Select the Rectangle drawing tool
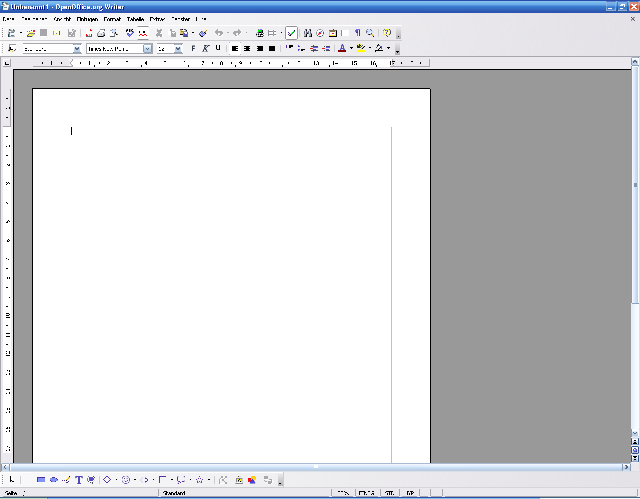Image resolution: width=640 pixels, height=499 pixels. coord(41,480)
